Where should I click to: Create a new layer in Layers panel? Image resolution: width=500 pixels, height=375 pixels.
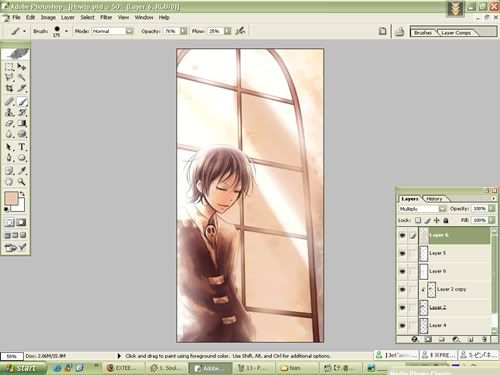pyautogui.click(x=470, y=339)
